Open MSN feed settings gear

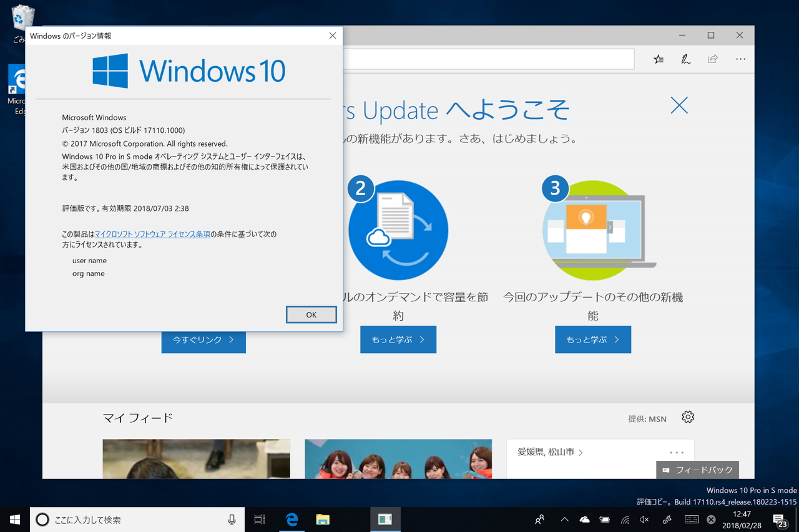(687, 417)
